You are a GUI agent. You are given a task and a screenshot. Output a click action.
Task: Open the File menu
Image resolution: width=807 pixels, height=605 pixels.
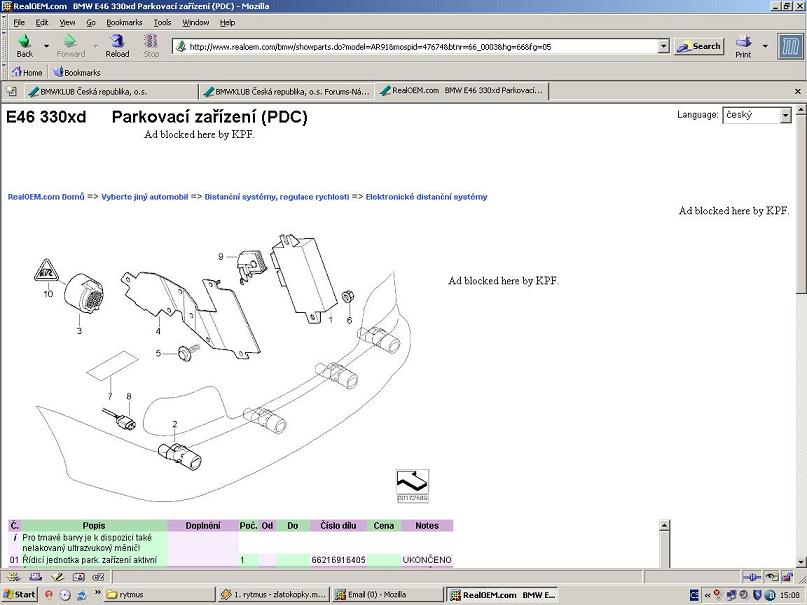pyautogui.click(x=19, y=23)
